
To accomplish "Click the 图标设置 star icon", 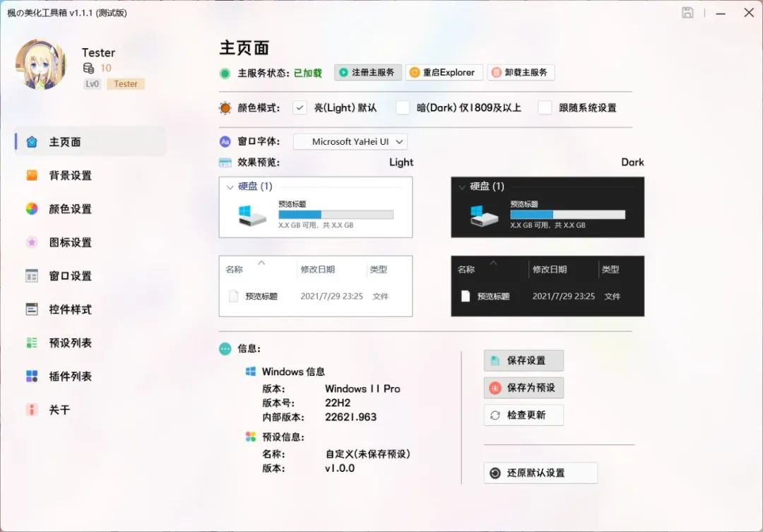I will click(32, 242).
